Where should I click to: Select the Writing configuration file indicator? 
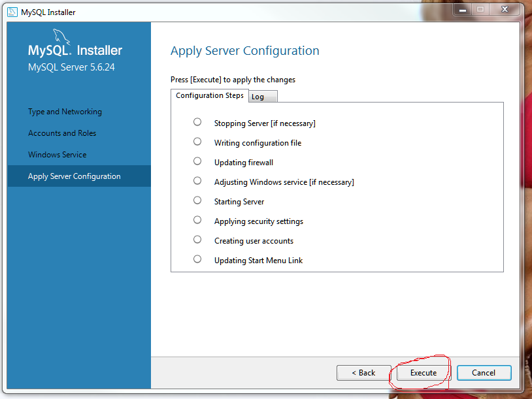pos(197,142)
